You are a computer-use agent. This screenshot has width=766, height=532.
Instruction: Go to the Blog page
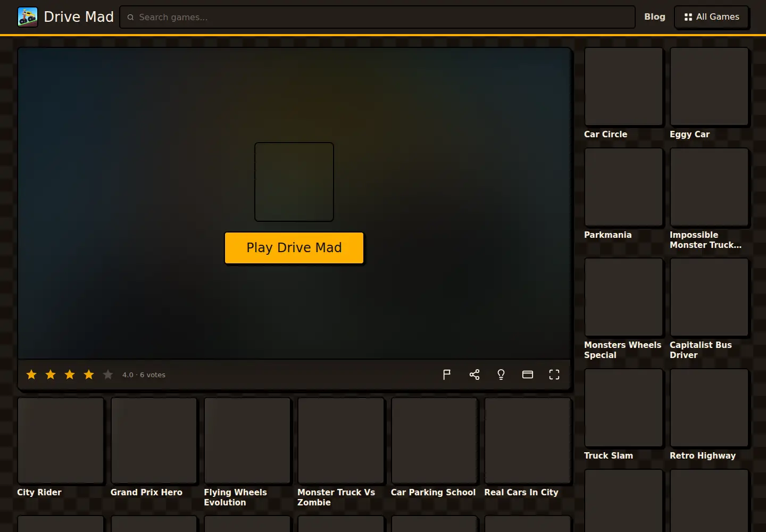[655, 17]
